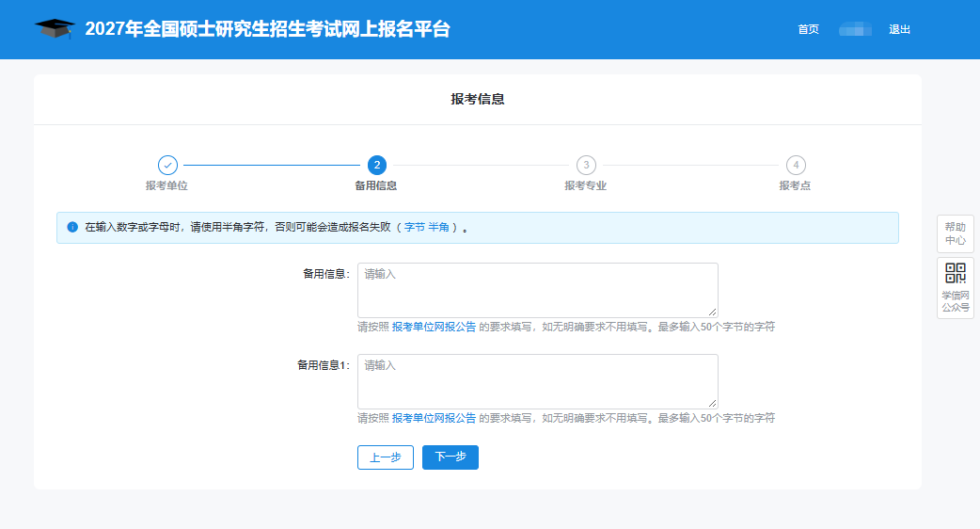Click the completed step checkmark for 报考单位

click(167, 165)
